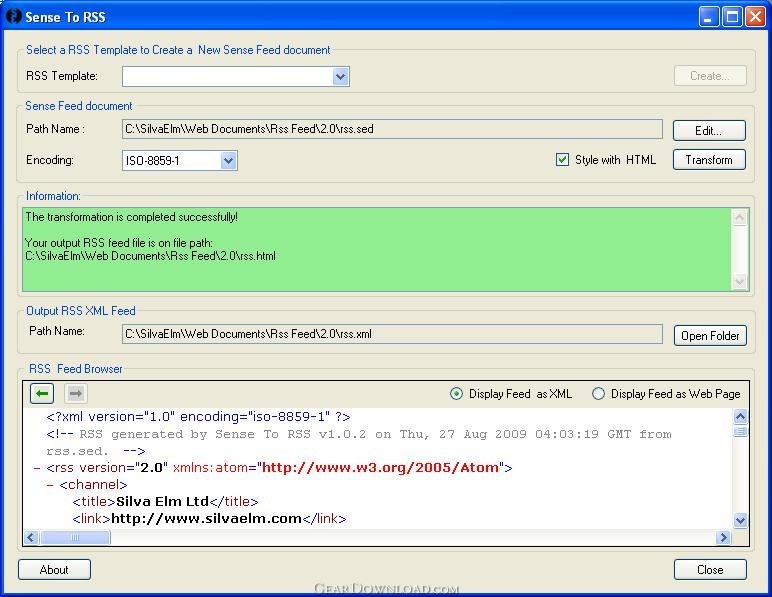
Task: Click the xml version declaration line
Action: point(198,417)
